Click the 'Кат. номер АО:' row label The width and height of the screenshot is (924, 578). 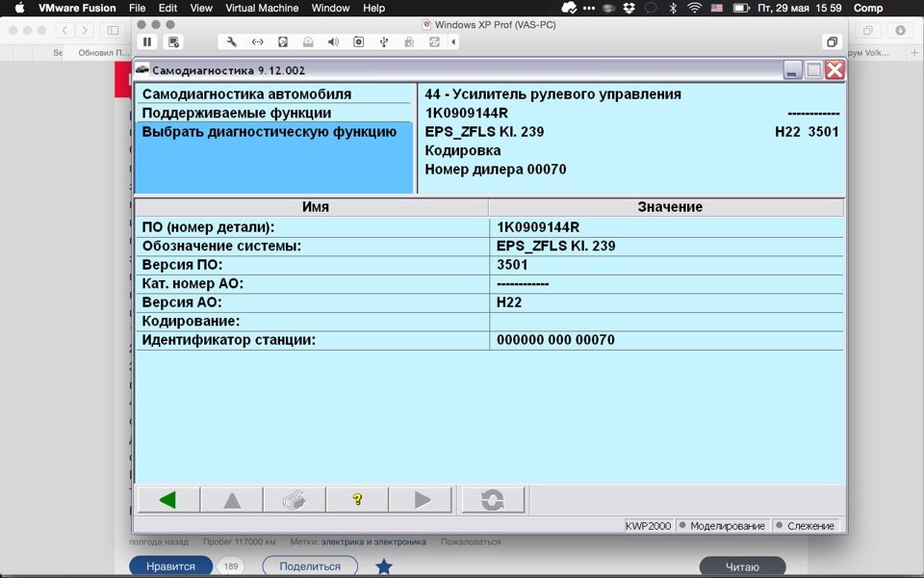pos(192,283)
